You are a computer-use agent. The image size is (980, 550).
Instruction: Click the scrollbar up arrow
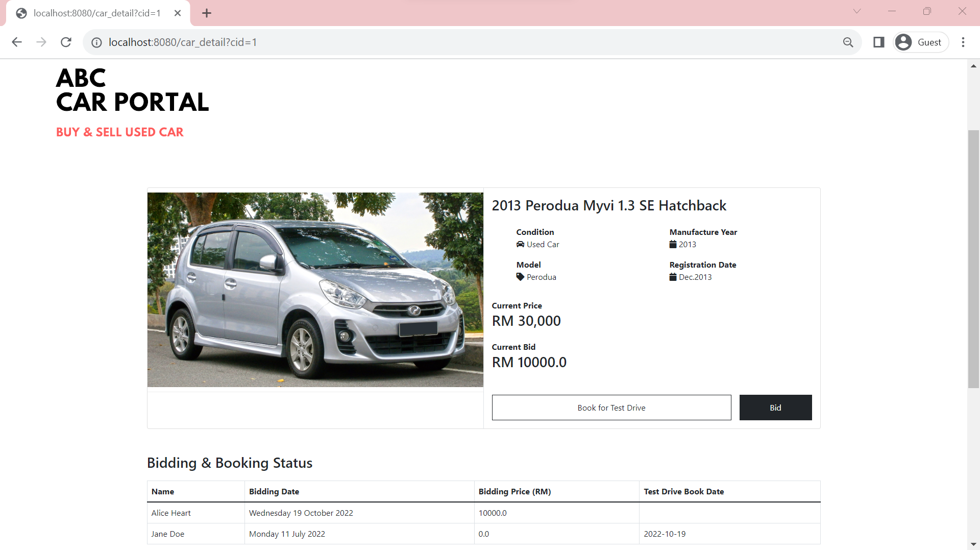[x=973, y=66]
